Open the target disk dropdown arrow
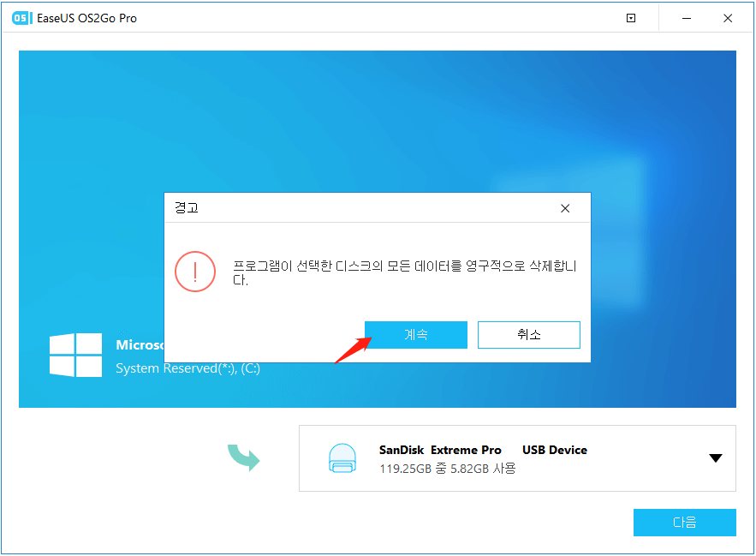This screenshot has width=756, height=556. (716, 457)
